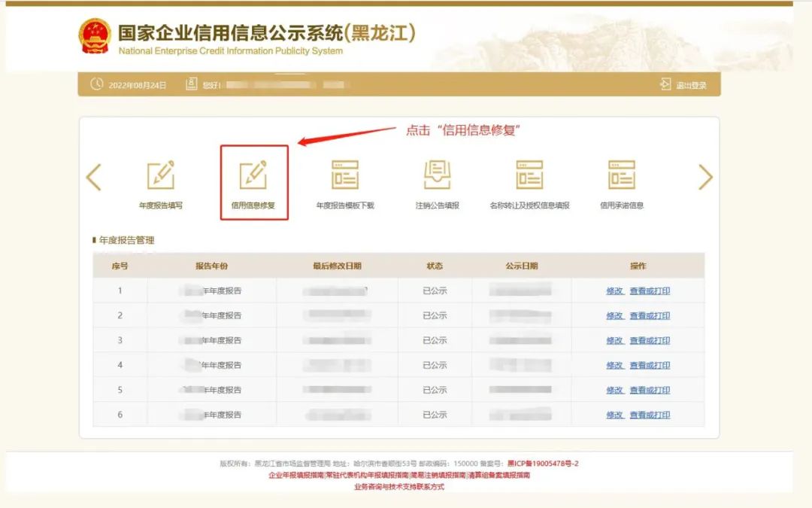Screen dimensions: 812x508
Task: Open 年度报告模板下载 icon
Action: (345, 175)
